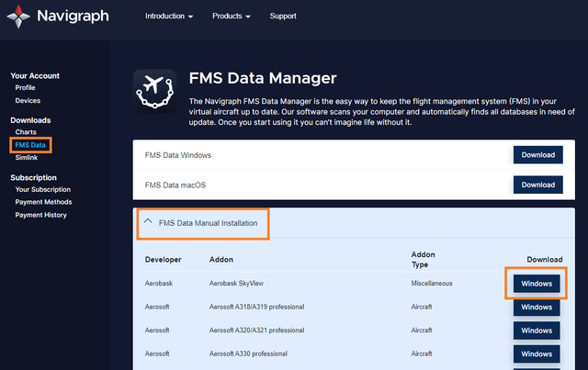Click the 'Miscellaneous' addon type cell

tap(432, 284)
